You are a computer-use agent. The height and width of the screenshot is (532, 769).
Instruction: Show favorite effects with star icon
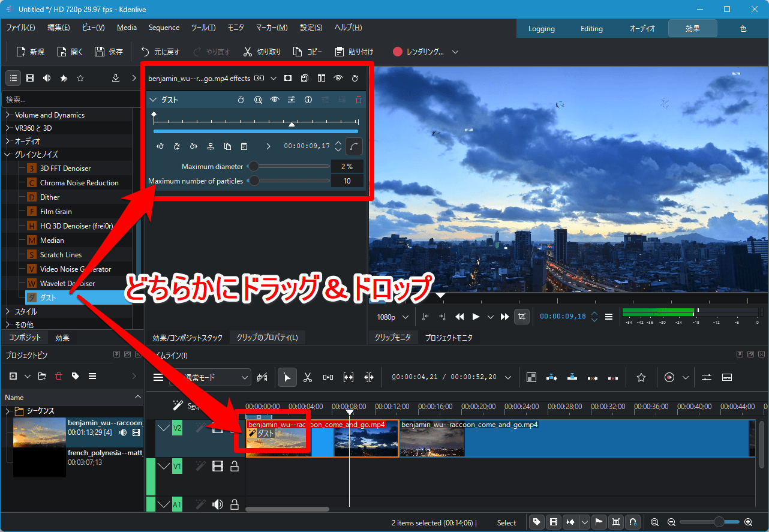(x=80, y=78)
